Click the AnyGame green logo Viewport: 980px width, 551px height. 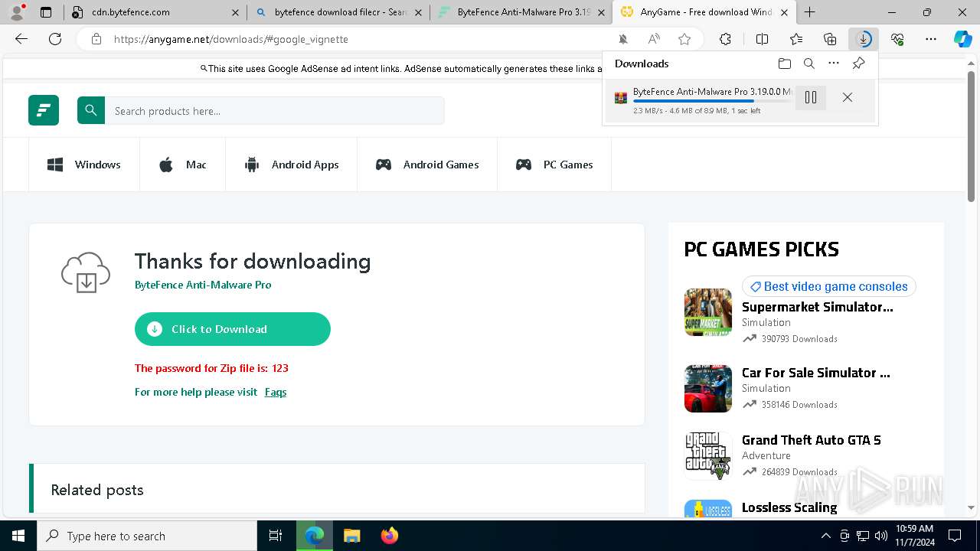(44, 110)
